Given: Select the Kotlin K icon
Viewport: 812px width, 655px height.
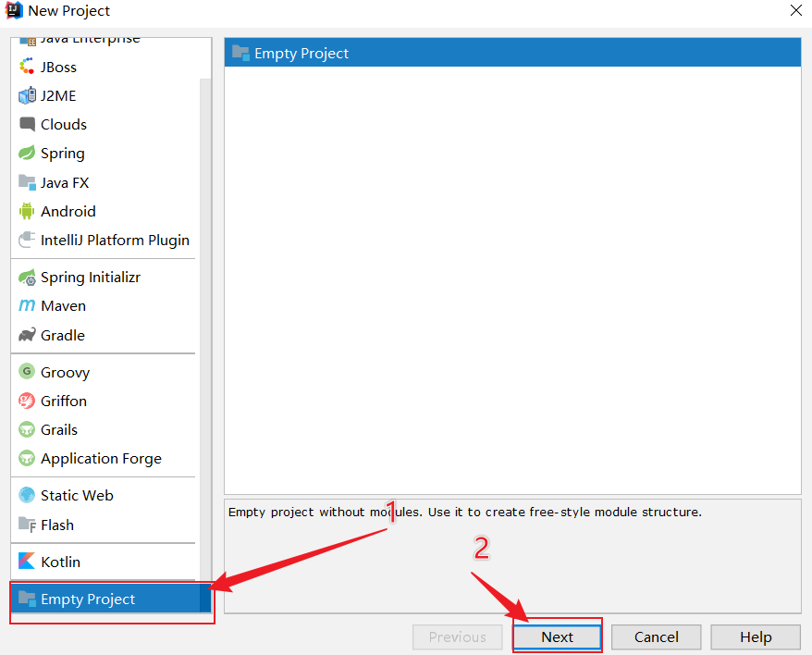Looking at the screenshot, I should point(27,562).
